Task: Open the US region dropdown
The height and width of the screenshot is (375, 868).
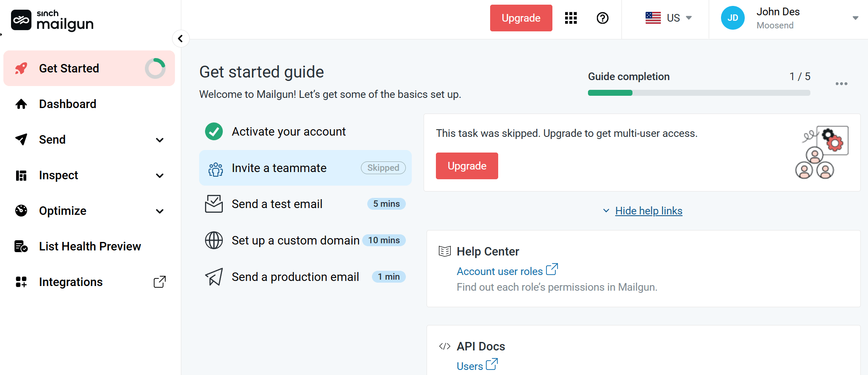Action: [668, 18]
